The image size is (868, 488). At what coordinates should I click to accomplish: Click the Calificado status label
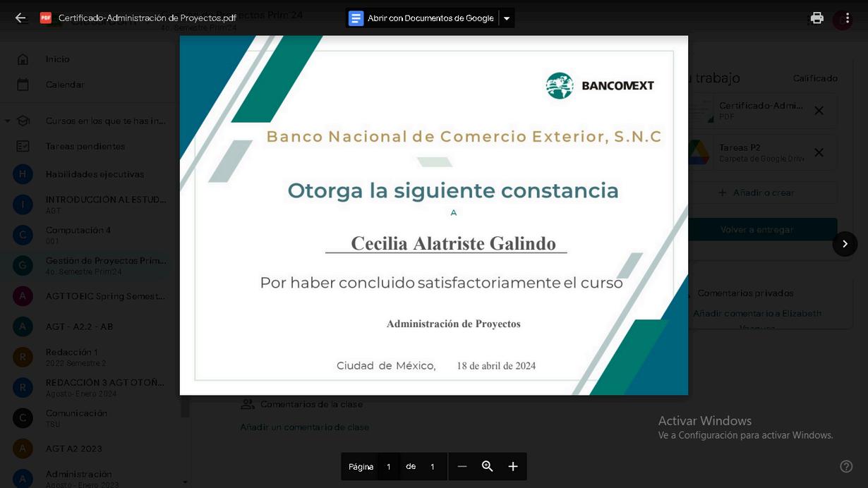tap(815, 78)
